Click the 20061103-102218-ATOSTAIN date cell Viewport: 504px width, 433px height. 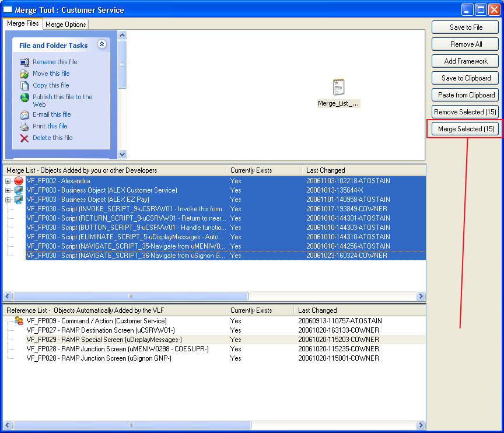tap(348, 181)
